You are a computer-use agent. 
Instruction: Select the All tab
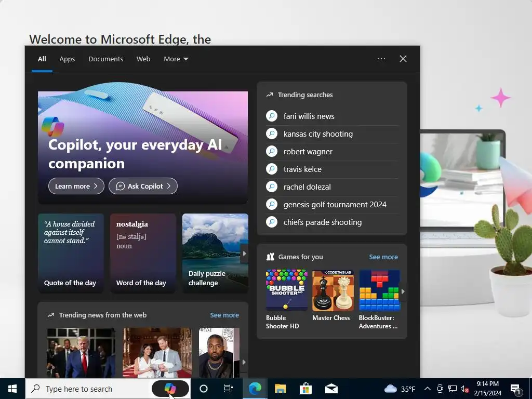tap(42, 59)
